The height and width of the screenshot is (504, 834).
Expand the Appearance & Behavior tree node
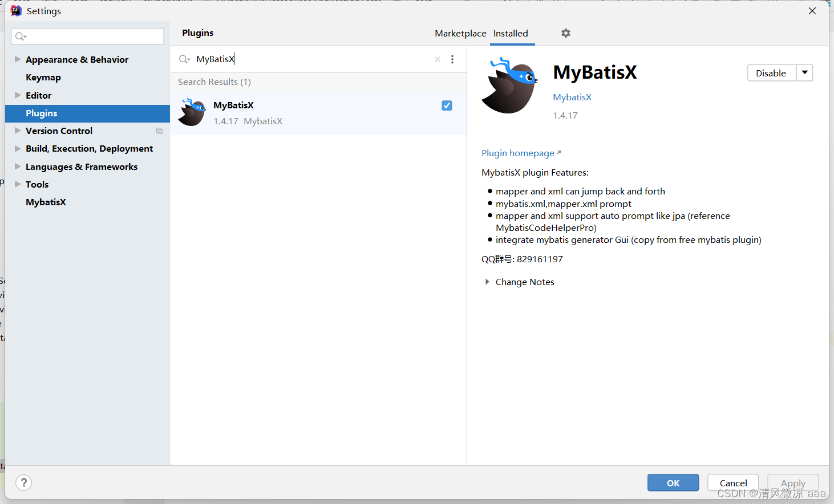[17, 59]
